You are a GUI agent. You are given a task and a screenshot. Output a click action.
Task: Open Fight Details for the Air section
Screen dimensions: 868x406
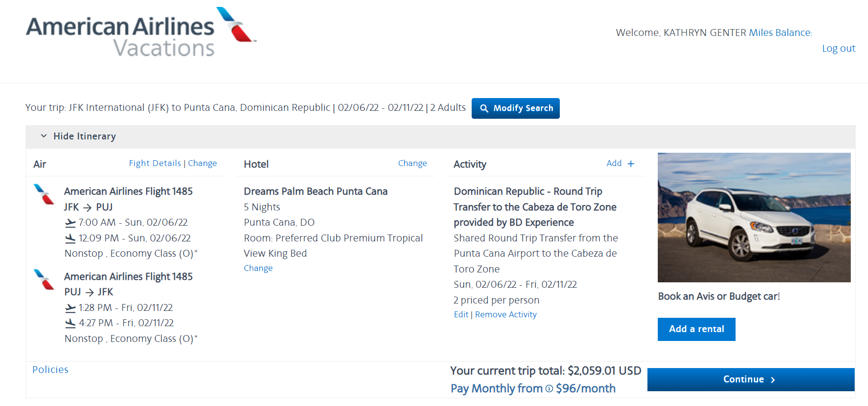pyautogui.click(x=155, y=163)
